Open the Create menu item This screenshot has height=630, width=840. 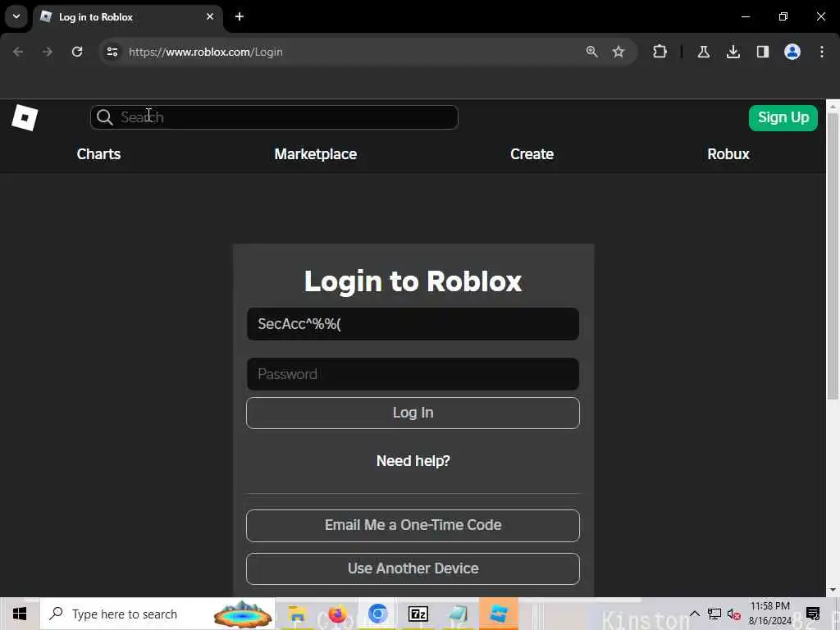tap(532, 154)
